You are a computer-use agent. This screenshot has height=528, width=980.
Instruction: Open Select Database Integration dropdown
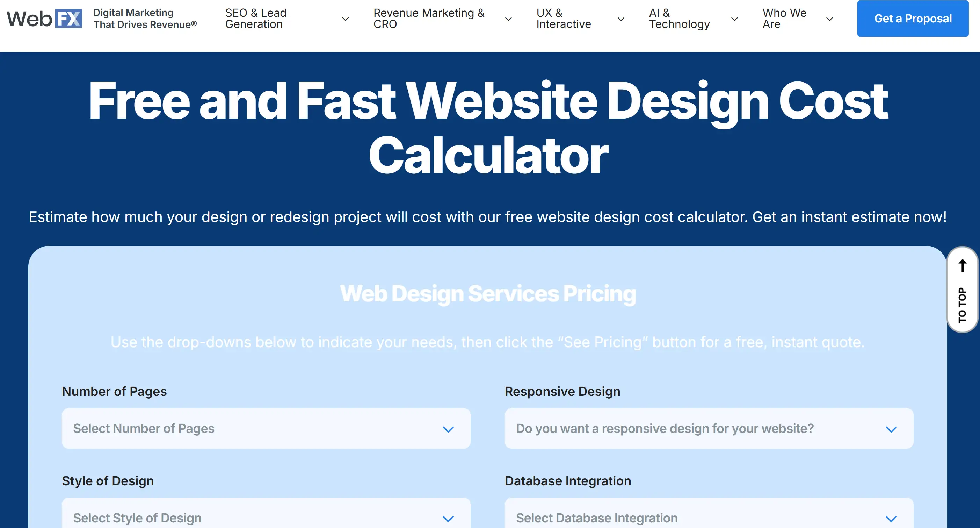(709, 513)
